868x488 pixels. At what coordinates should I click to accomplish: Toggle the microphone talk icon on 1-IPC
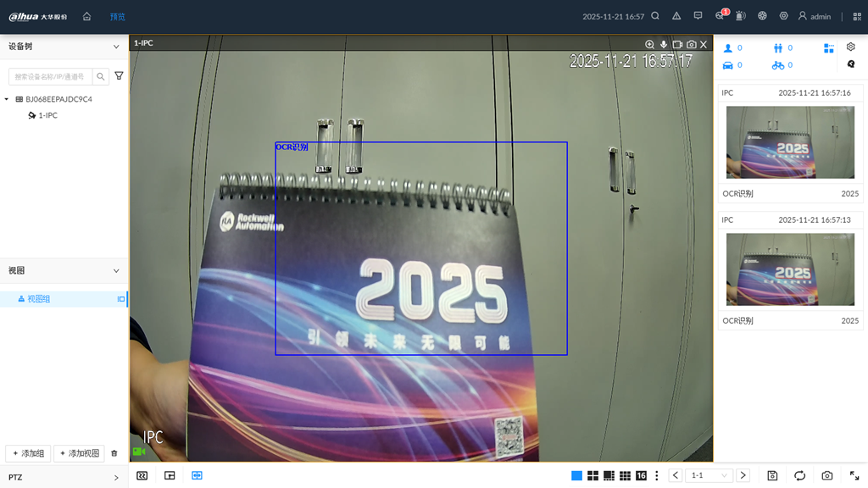click(x=664, y=44)
